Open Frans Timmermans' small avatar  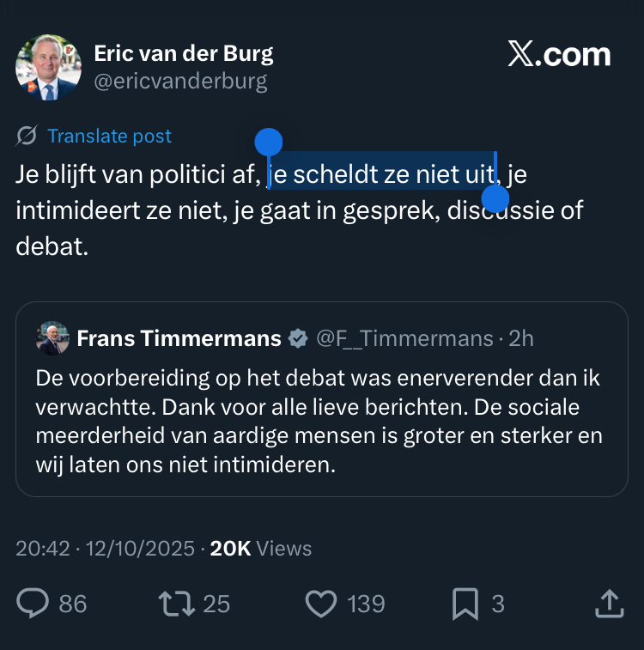pyautogui.click(x=52, y=338)
